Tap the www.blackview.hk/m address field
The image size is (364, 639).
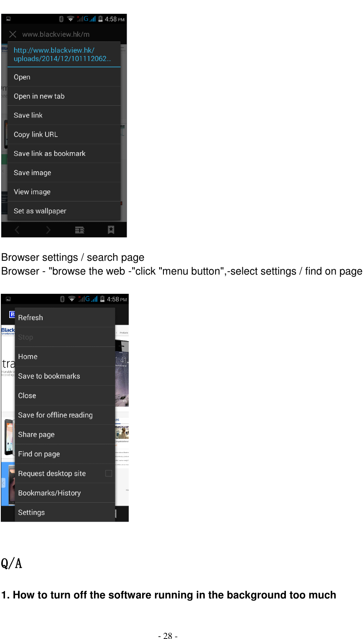(56, 34)
